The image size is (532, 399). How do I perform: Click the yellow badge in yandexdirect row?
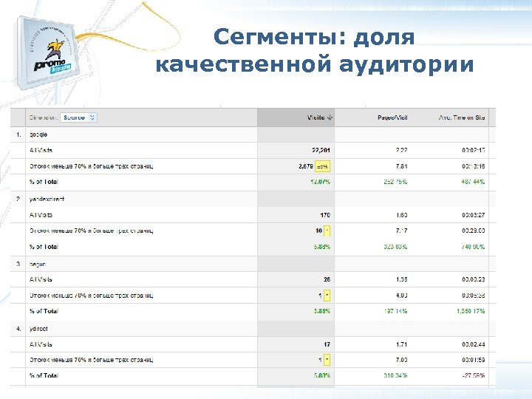pos(327,231)
